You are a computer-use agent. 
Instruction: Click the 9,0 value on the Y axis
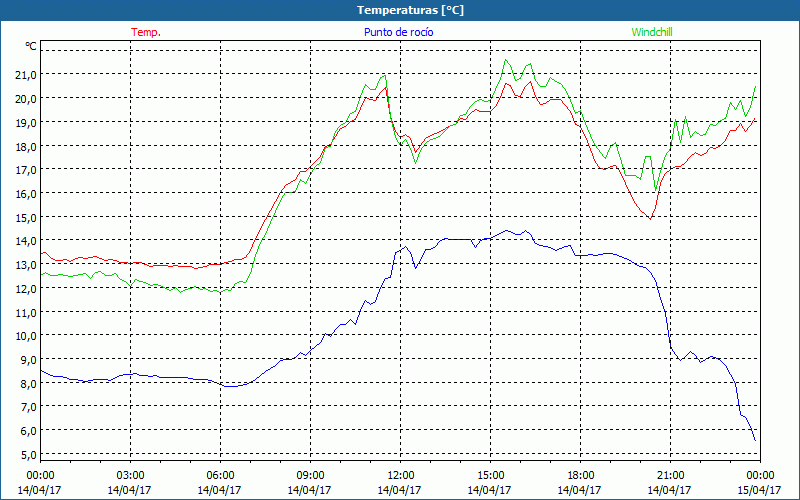(29, 360)
